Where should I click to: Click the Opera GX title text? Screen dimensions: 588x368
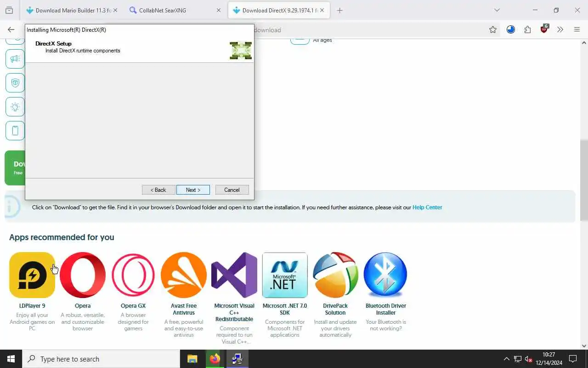coord(133,306)
